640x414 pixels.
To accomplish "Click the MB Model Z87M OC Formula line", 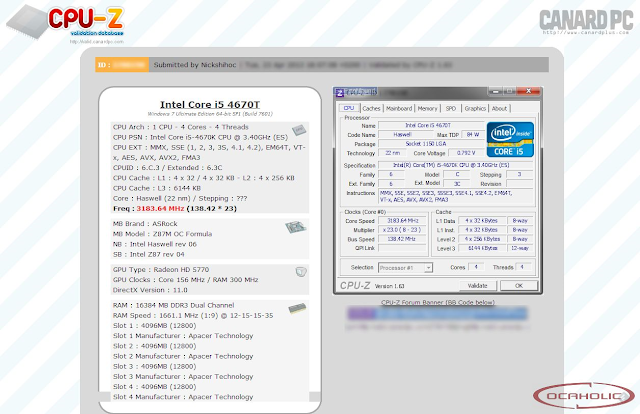I will pos(162,234).
